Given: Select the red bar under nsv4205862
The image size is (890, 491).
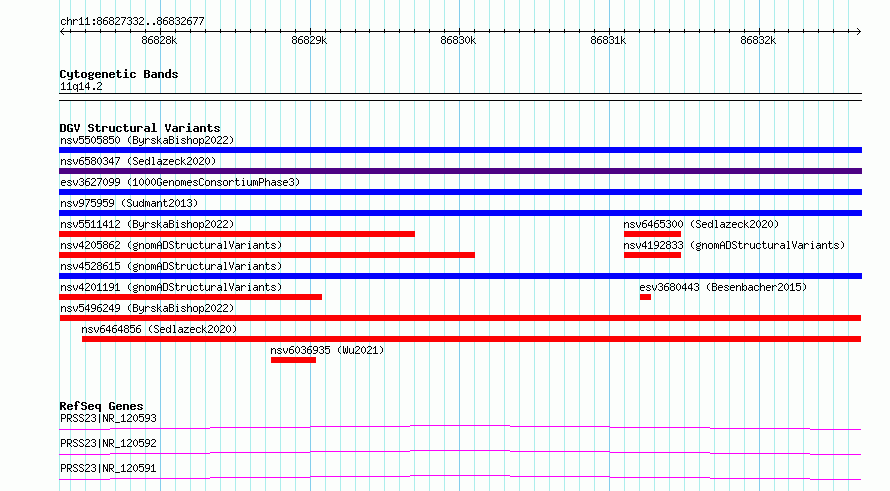Looking at the screenshot, I should (267, 255).
